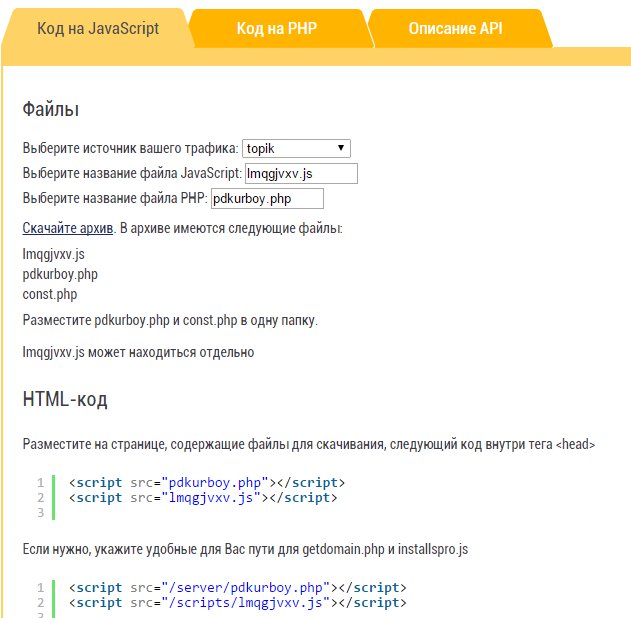Click the HTML-код section heading
631x618 pixels.
click(65, 400)
